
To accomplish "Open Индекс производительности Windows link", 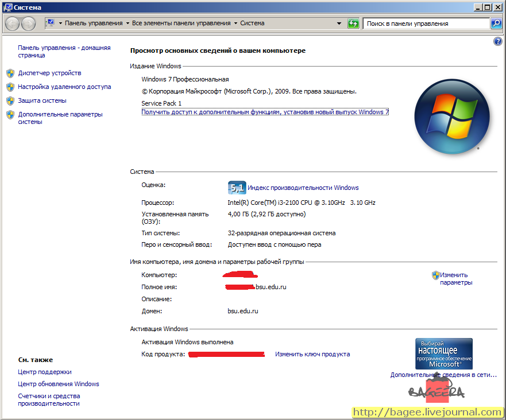I will coord(303,188).
